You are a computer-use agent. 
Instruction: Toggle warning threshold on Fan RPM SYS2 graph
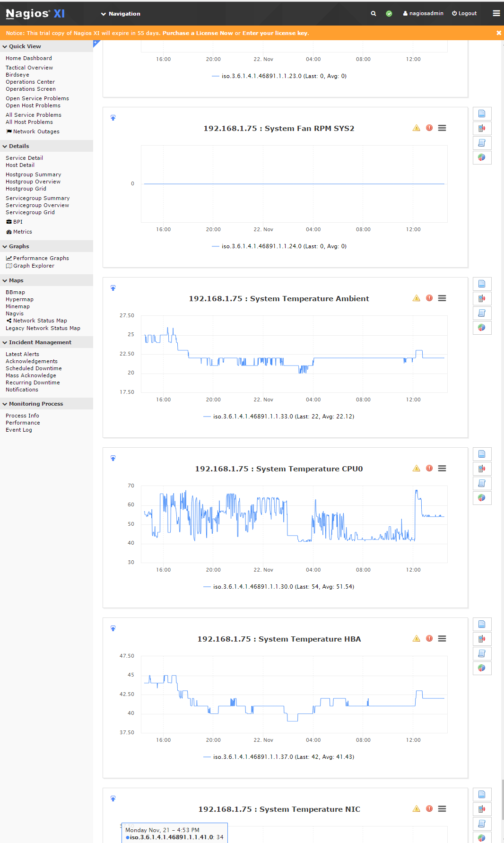coord(417,128)
